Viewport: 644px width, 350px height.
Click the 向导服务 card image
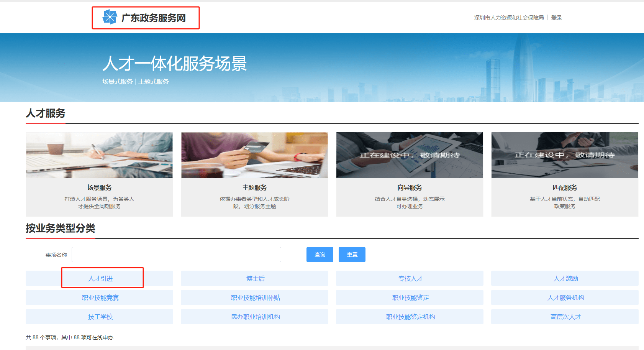[x=410, y=155]
